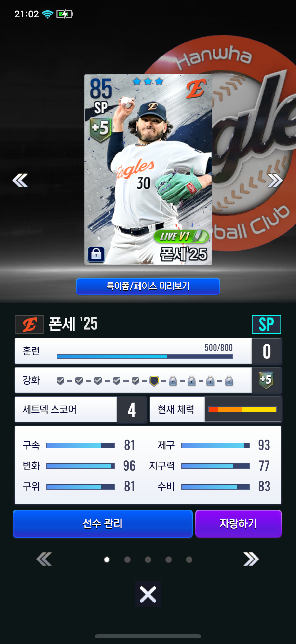Tap the SP position badge

pos(266,324)
